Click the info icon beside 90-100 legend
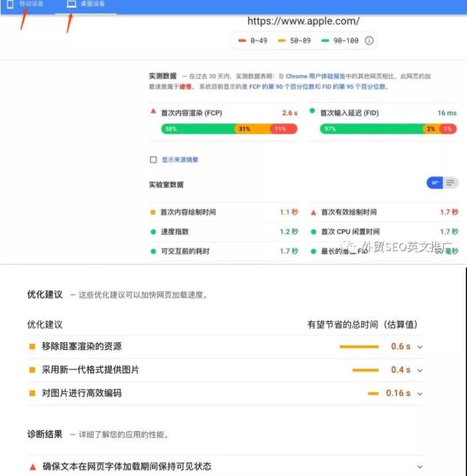Viewport: 467px width, 476px height. pyautogui.click(x=369, y=41)
